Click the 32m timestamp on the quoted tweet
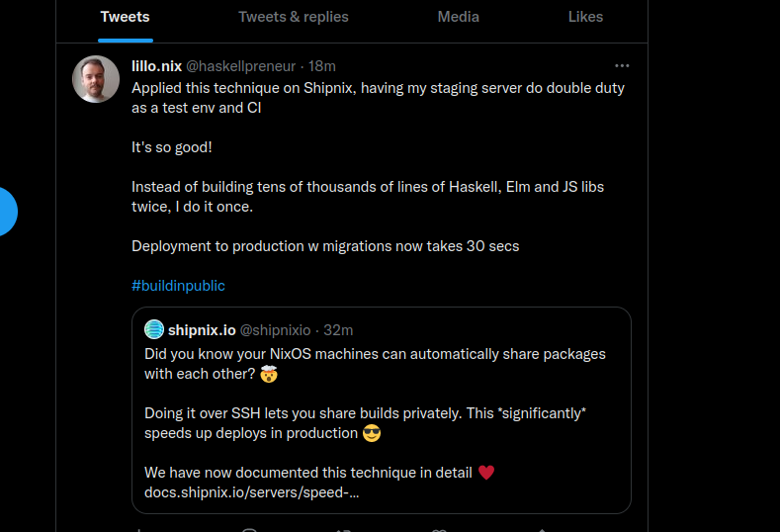This screenshot has width=780, height=532. click(x=338, y=329)
